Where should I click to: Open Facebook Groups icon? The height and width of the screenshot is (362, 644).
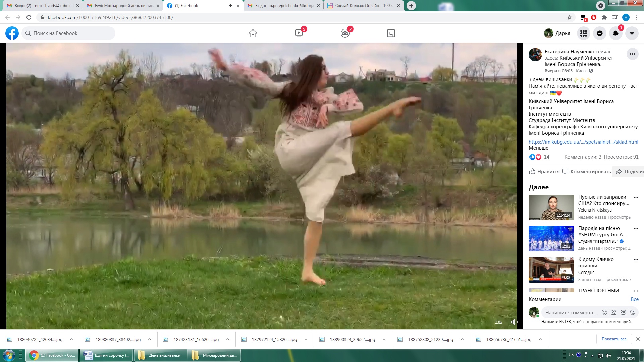click(345, 33)
